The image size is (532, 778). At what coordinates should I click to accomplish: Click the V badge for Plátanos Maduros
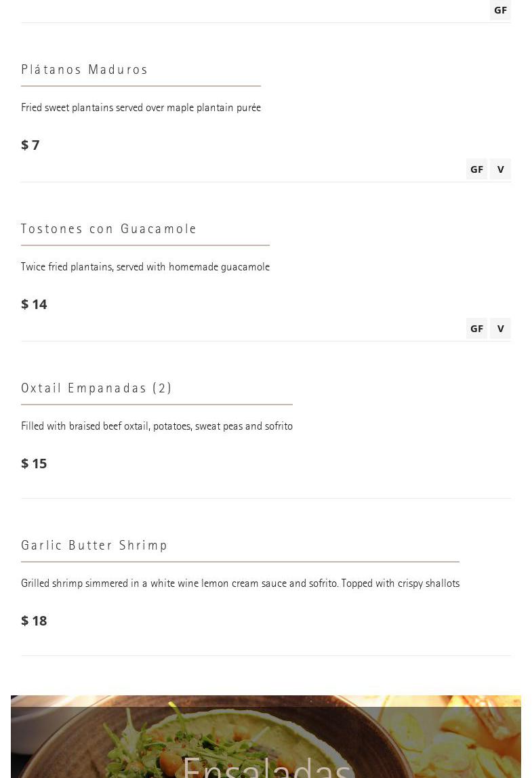(500, 169)
